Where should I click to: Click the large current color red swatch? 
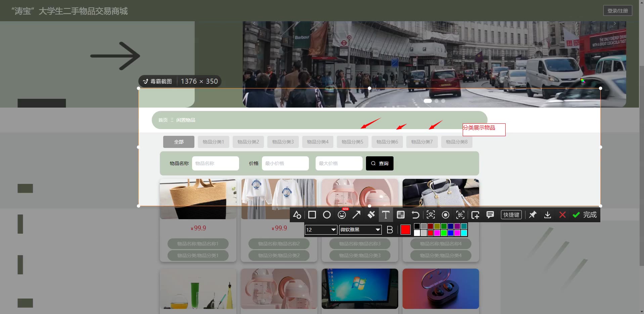pyautogui.click(x=406, y=230)
